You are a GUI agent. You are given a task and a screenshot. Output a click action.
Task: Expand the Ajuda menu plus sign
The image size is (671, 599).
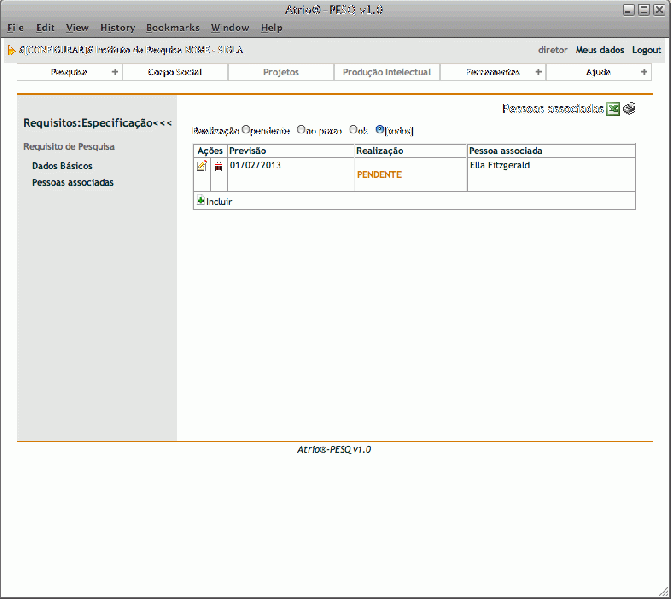point(643,72)
